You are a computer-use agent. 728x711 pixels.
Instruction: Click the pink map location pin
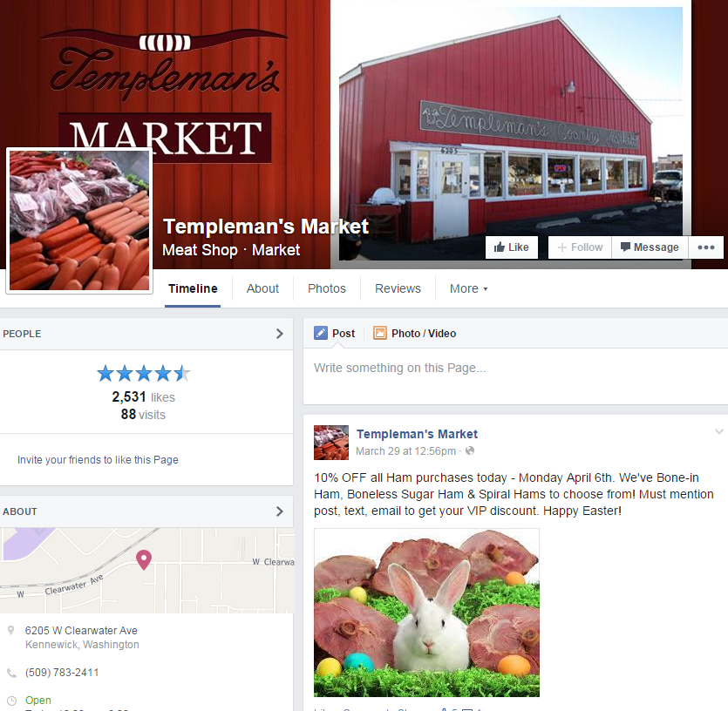[144, 559]
